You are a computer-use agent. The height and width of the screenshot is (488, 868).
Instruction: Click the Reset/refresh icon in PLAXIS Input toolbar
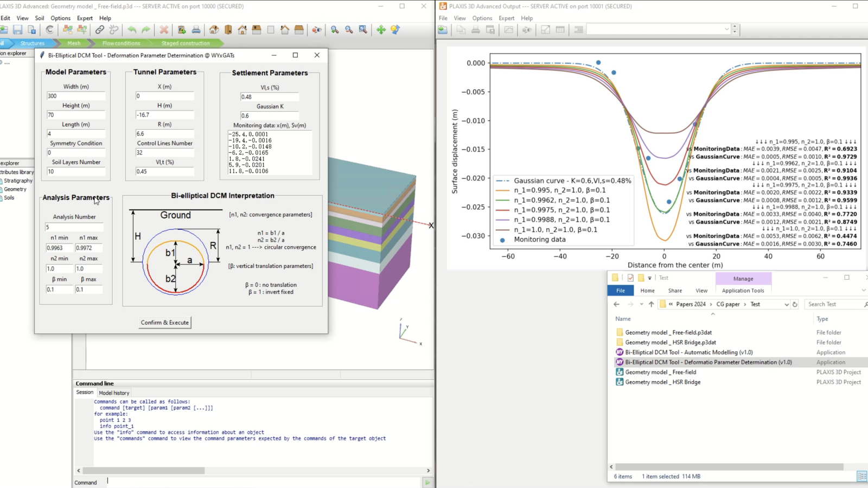[50, 30]
